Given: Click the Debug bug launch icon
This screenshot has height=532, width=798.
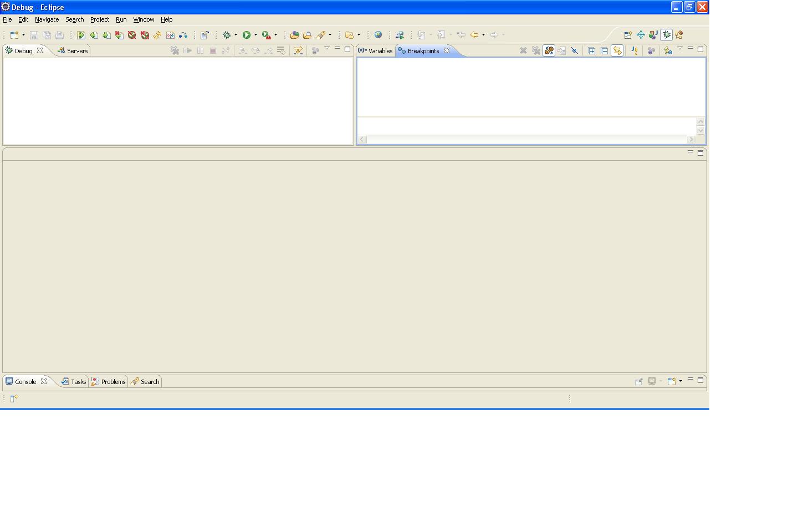Looking at the screenshot, I should [x=227, y=35].
